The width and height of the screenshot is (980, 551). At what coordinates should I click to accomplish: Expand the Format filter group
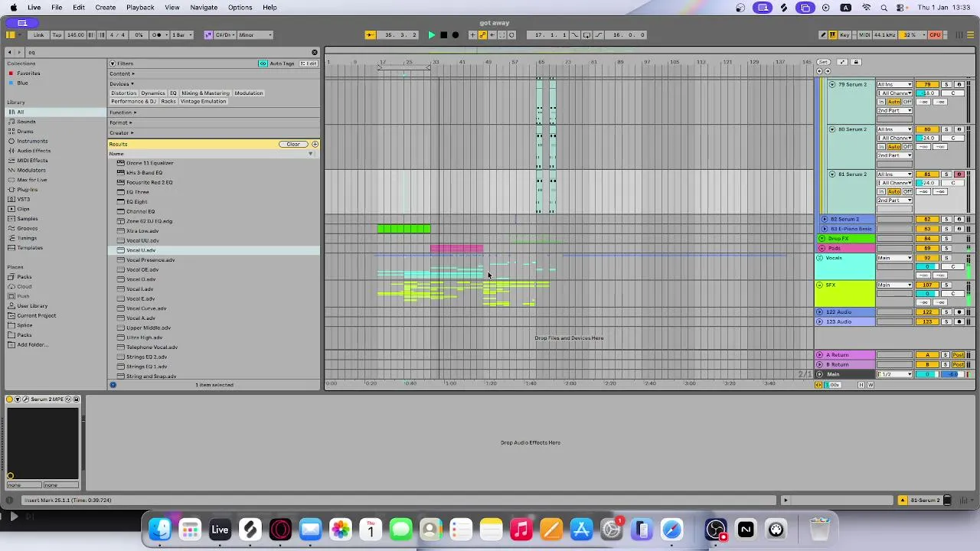pyautogui.click(x=120, y=122)
